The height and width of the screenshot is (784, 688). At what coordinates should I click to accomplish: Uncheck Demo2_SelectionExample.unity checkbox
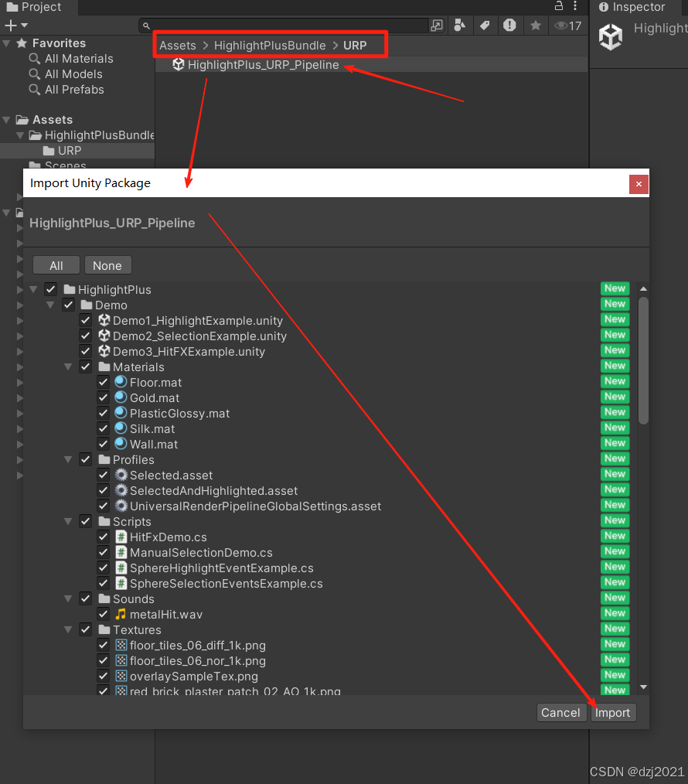click(x=86, y=336)
